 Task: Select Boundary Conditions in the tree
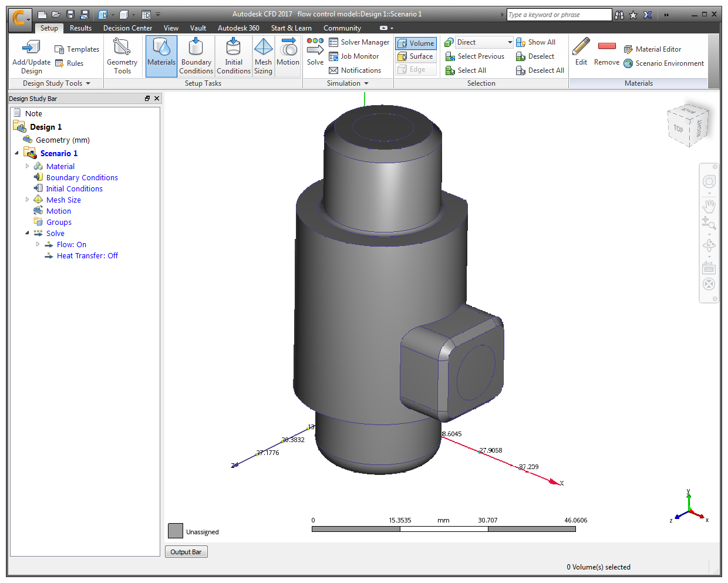(x=82, y=177)
